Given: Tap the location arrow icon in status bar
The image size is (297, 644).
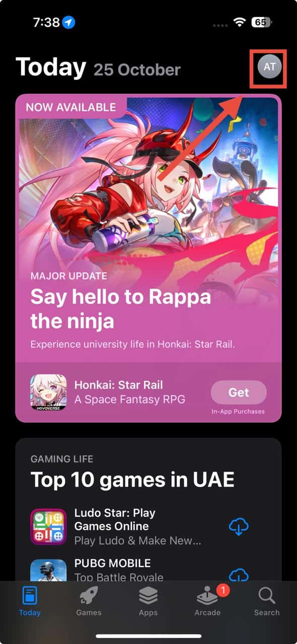Looking at the screenshot, I should pos(69,22).
